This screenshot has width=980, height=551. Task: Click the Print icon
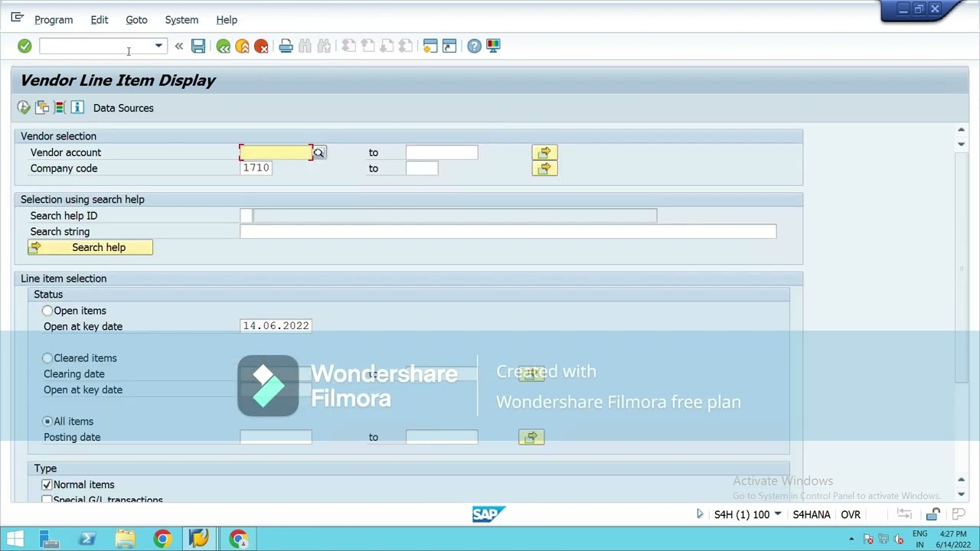(286, 46)
